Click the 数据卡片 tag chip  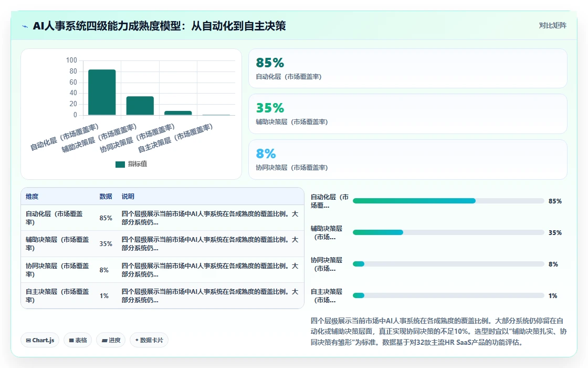[149, 340]
